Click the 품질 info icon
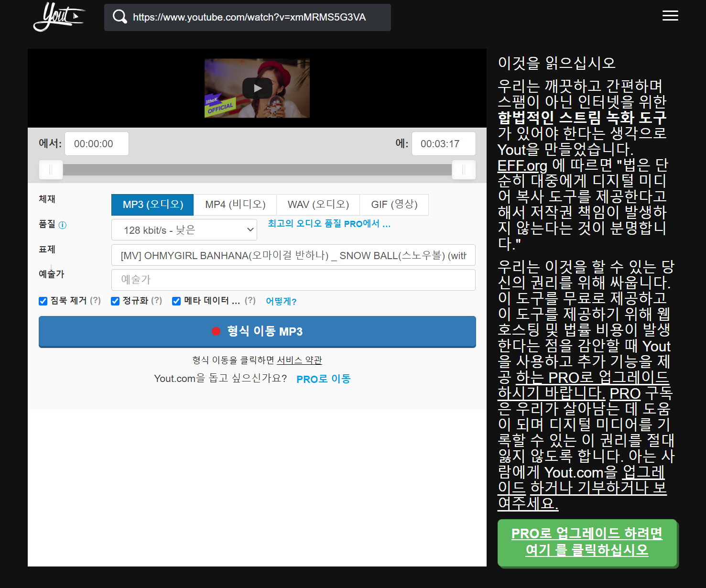Screen dimensions: 706x588 coord(63,225)
